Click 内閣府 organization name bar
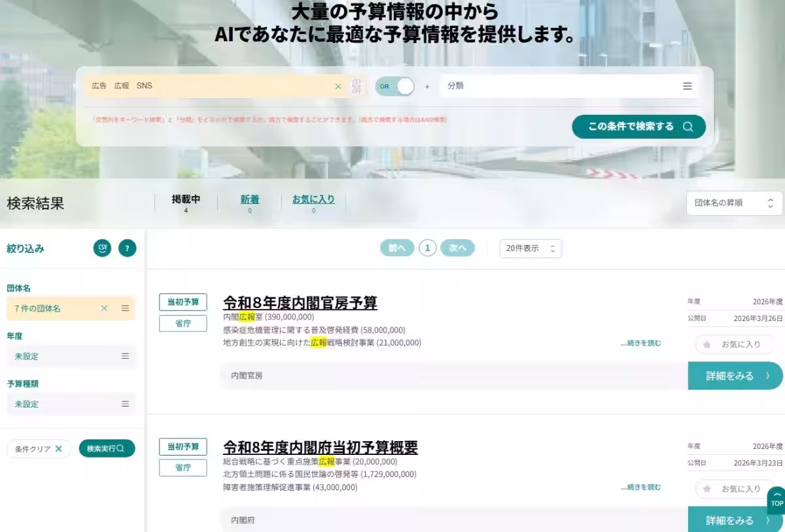Viewport: 785px width, 532px height. (x=455, y=520)
